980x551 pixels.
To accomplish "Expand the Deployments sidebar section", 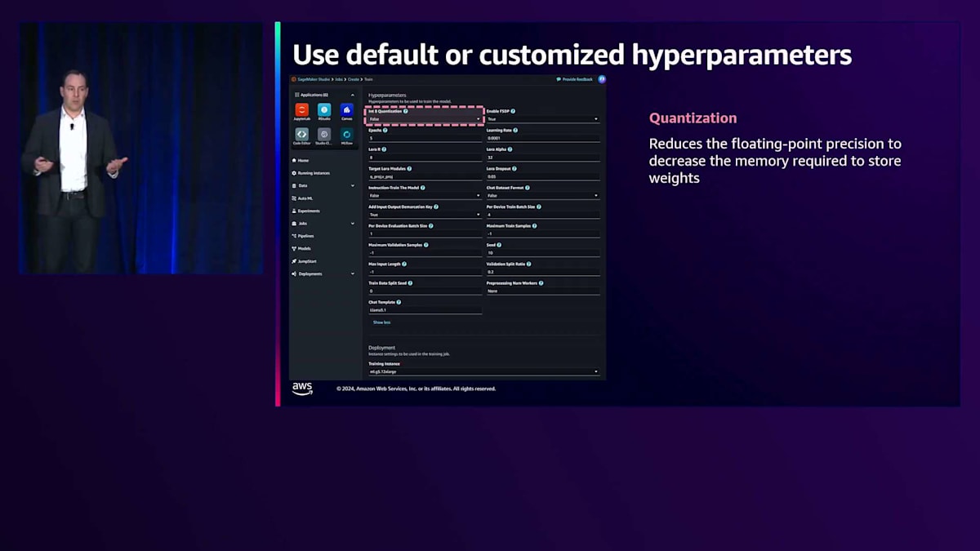I will tap(353, 273).
